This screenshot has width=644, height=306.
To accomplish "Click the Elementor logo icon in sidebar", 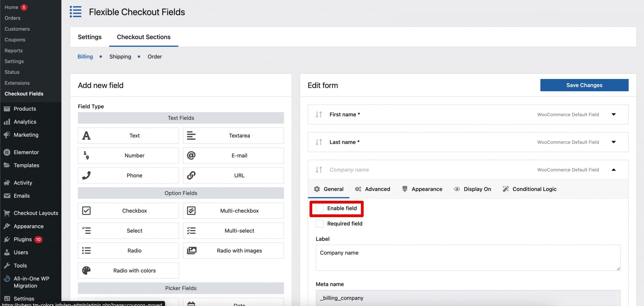I will pos(7,152).
